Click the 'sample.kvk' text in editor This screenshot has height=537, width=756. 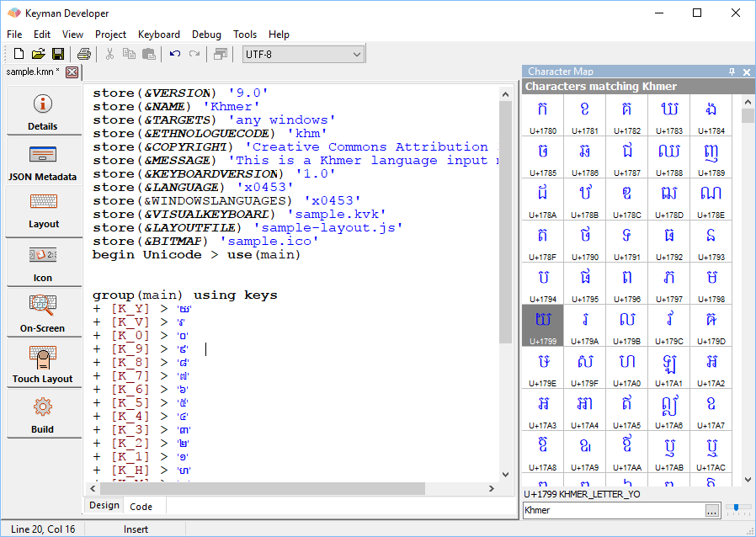click(337, 214)
